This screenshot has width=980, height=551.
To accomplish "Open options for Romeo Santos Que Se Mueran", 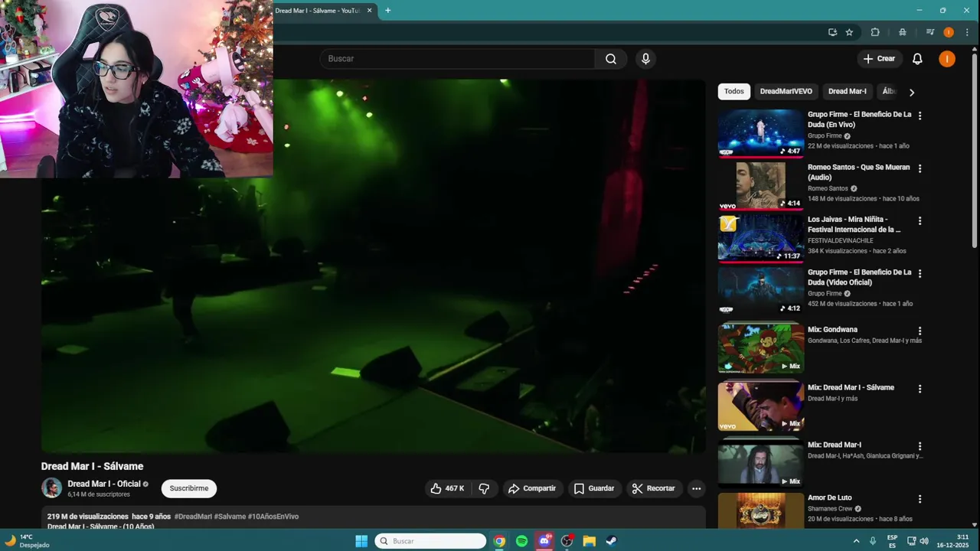I will (920, 168).
